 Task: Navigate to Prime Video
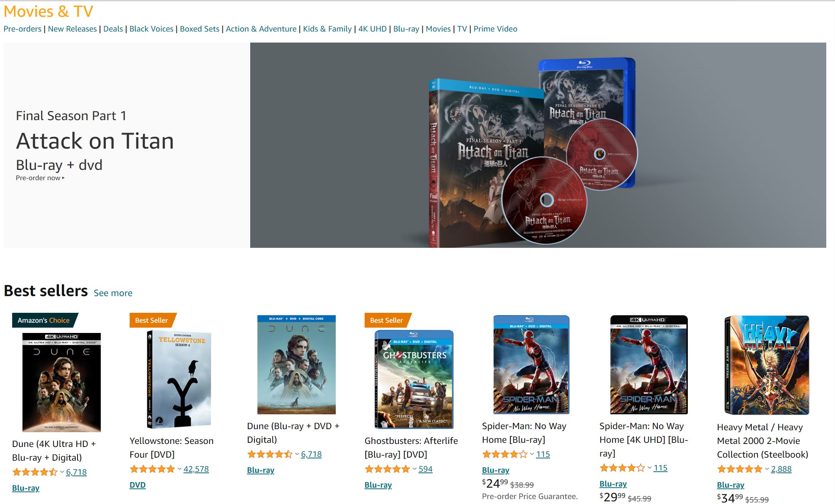tap(495, 29)
